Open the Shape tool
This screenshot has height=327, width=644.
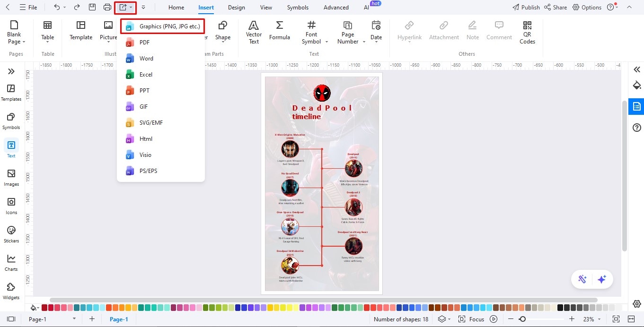click(x=223, y=31)
